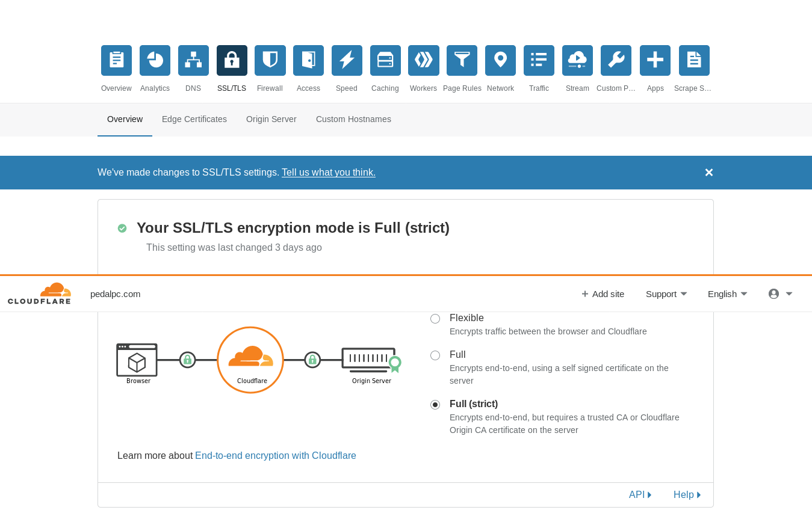
Task: Open the Custom Pages wrench icon
Action: point(616,60)
